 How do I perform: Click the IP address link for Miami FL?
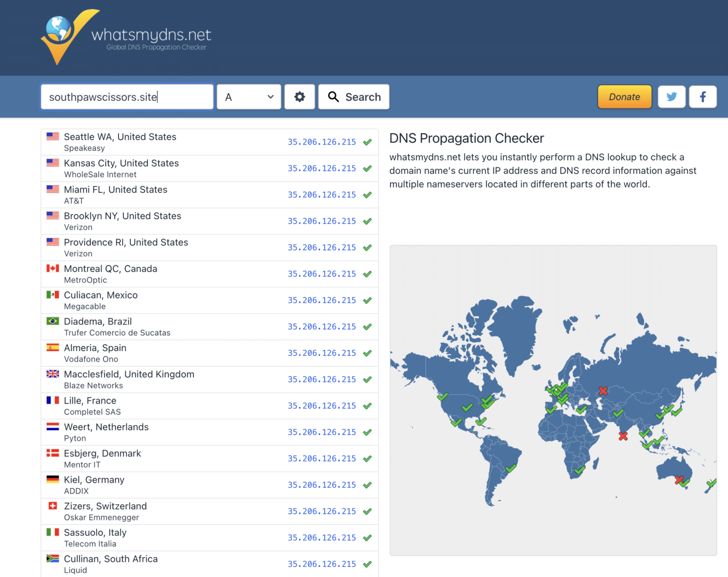(x=321, y=195)
